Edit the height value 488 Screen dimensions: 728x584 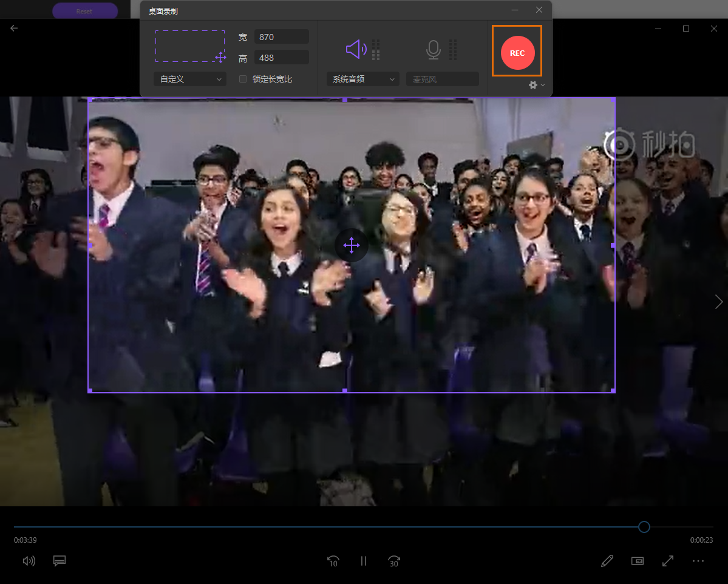(x=281, y=58)
